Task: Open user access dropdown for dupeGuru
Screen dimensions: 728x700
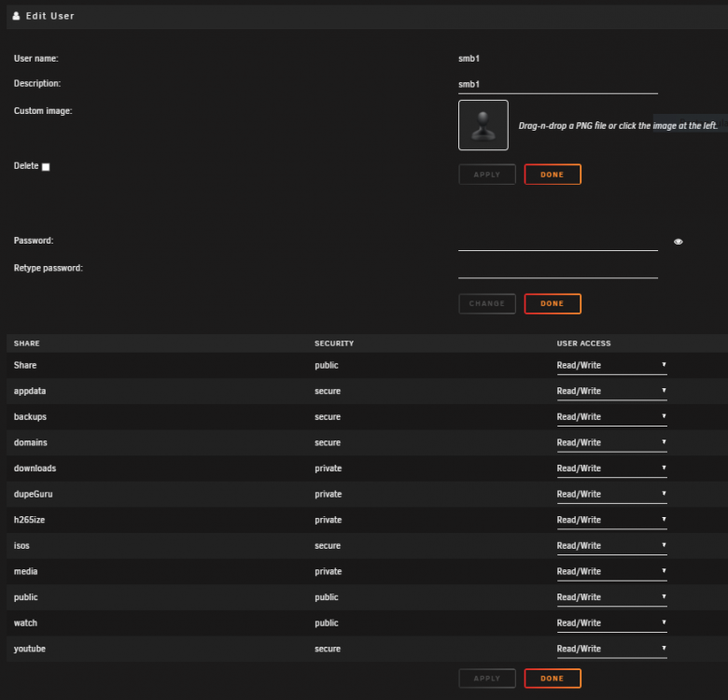Action: [x=611, y=494]
